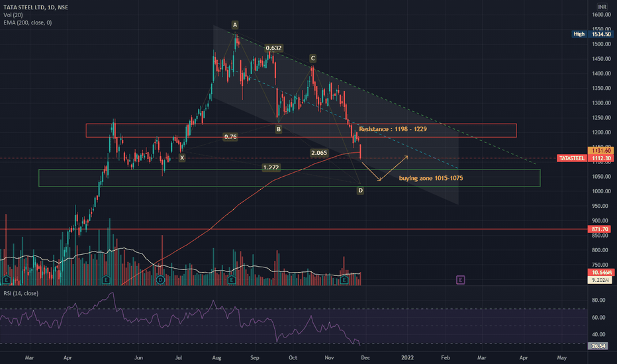The width and height of the screenshot is (617, 364).
Task: Click the May label on the time axis
Action: tap(561, 357)
